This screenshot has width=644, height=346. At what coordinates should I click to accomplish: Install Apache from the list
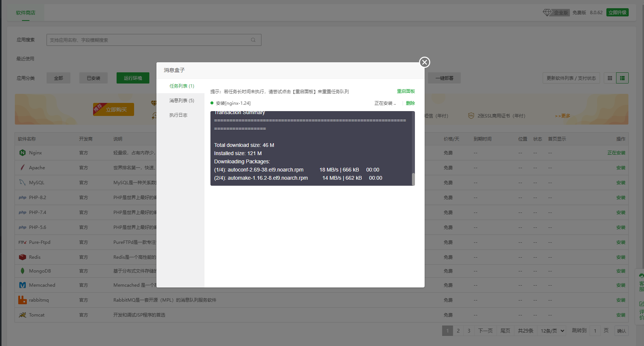(621, 168)
